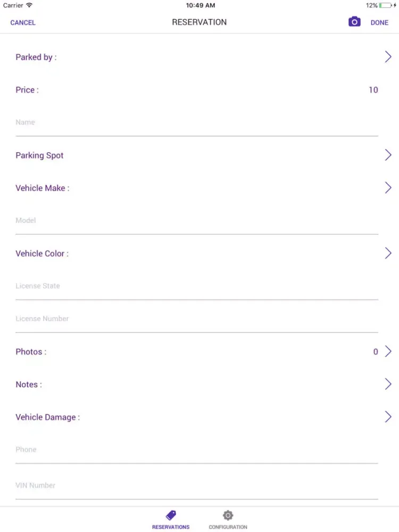
Task: Expand the Parked by chevron
Action: 388,57
